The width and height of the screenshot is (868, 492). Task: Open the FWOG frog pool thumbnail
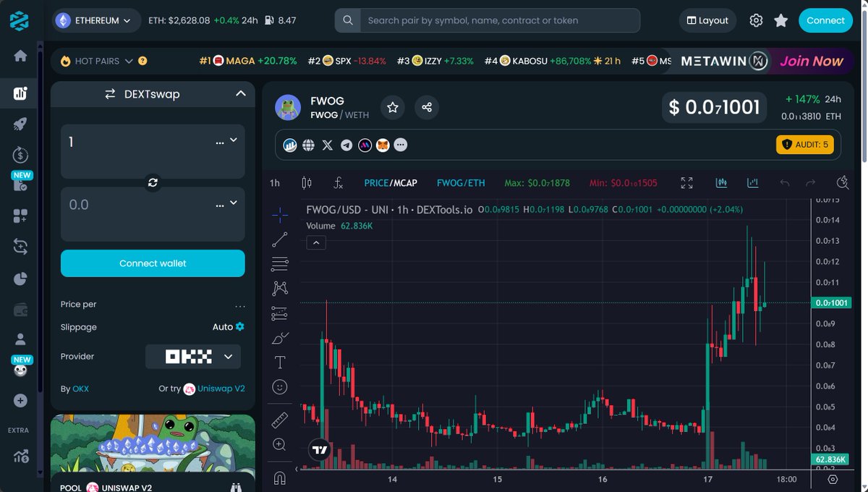click(x=153, y=444)
